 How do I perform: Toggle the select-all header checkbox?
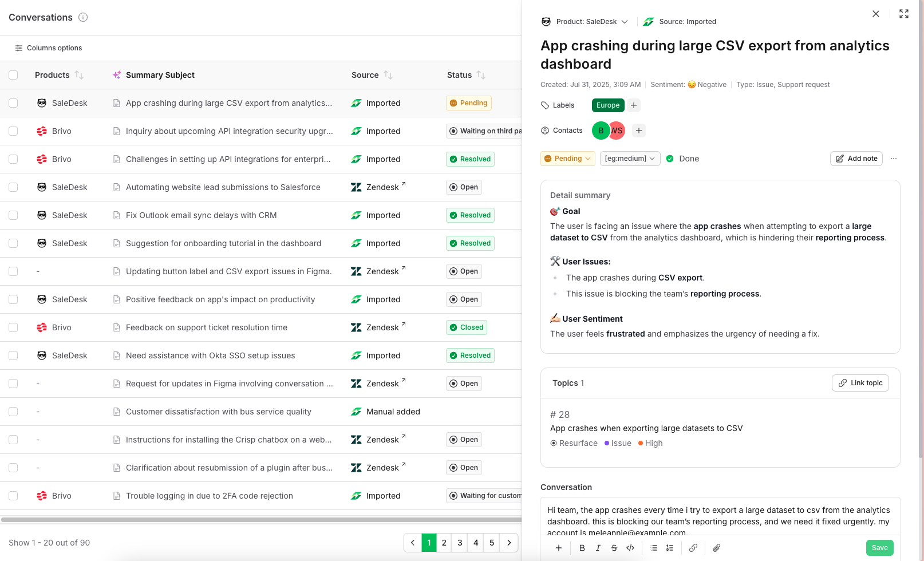point(13,75)
